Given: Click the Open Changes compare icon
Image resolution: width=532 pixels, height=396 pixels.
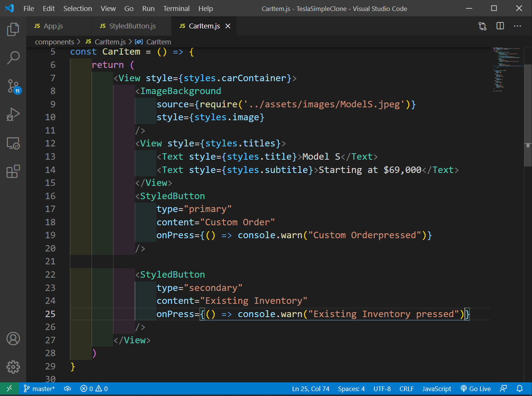Looking at the screenshot, I should click(x=482, y=26).
